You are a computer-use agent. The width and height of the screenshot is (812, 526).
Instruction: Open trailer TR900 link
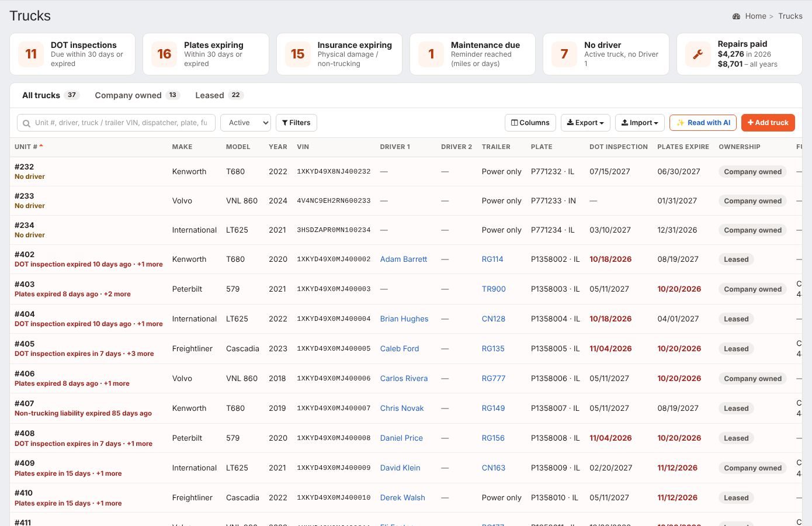pos(494,289)
